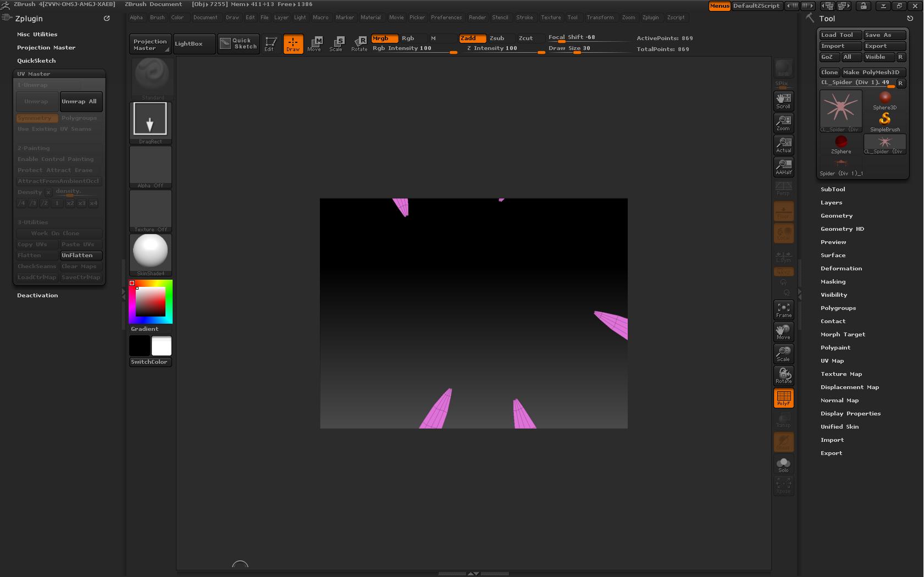Select the Spider (Div 1)_1 tool
The width and height of the screenshot is (924, 577).
point(841,167)
